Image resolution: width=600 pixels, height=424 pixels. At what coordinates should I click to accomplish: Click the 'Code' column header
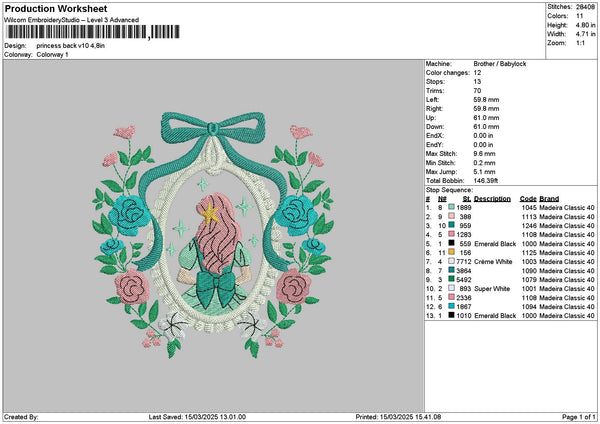tap(528, 199)
